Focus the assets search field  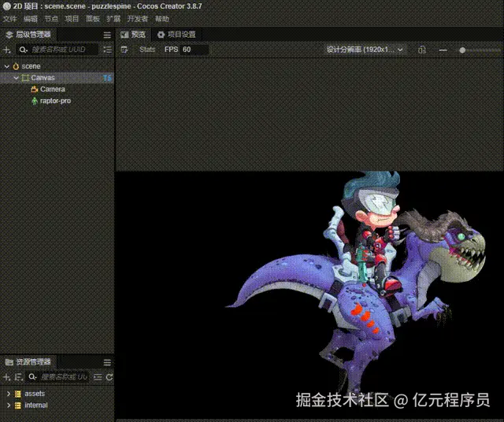[65, 377]
